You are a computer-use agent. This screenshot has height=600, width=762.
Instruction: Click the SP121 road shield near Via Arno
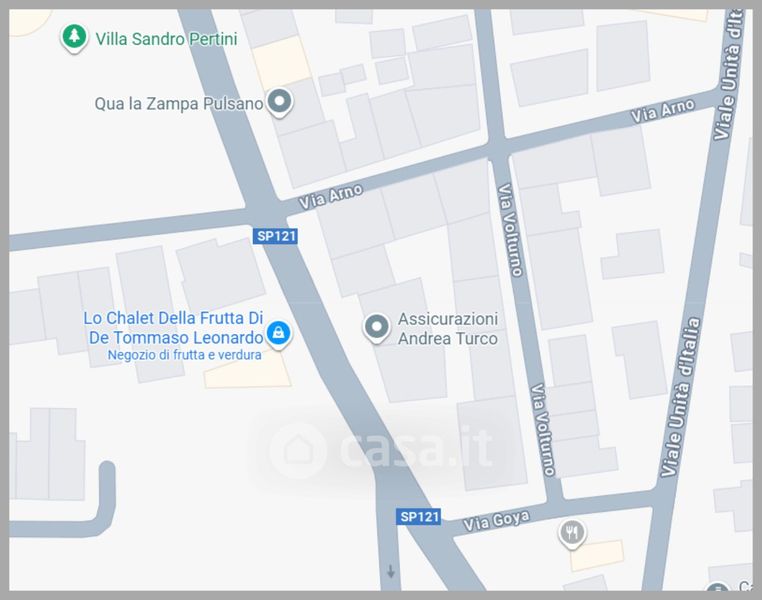click(x=276, y=236)
